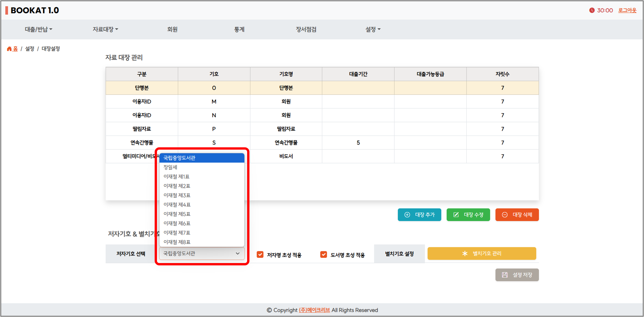Open the 대출/반납 menu
This screenshot has height=317, width=644.
pyautogui.click(x=38, y=29)
